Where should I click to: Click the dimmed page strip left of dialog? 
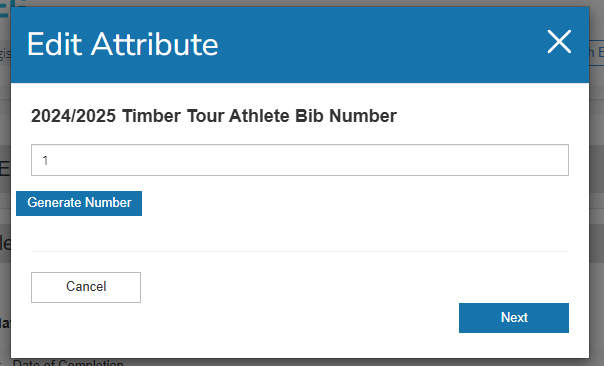tap(5, 193)
